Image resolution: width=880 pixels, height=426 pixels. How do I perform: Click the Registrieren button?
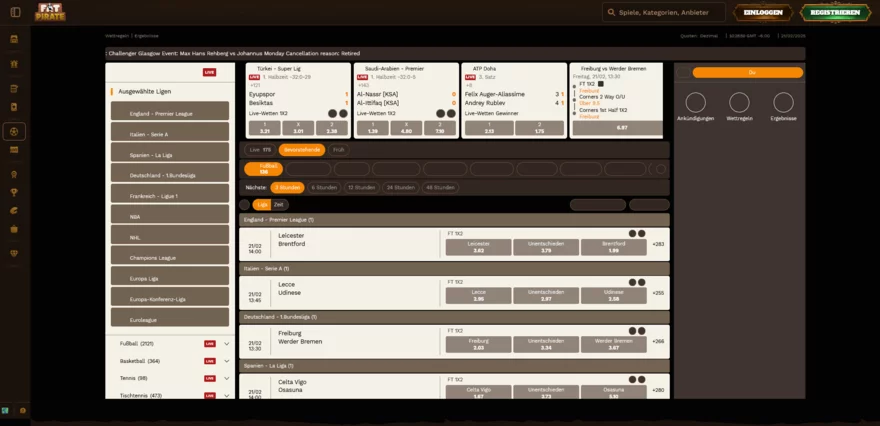[x=835, y=12]
